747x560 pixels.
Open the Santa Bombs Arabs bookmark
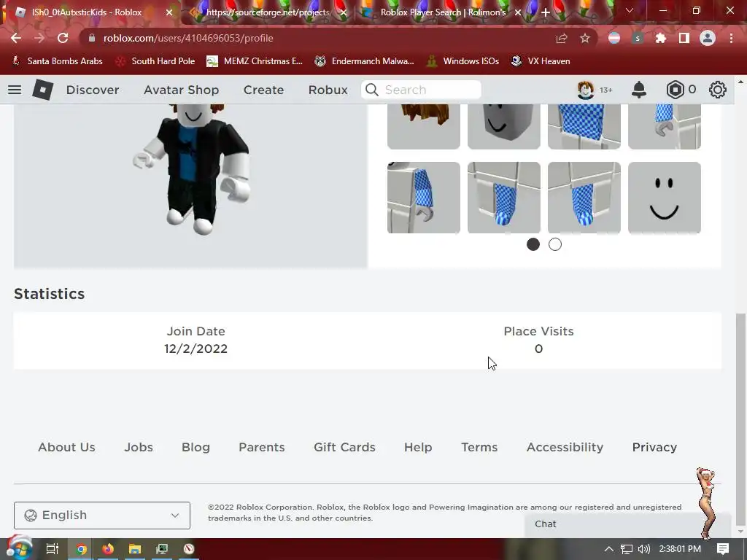tap(58, 61)
